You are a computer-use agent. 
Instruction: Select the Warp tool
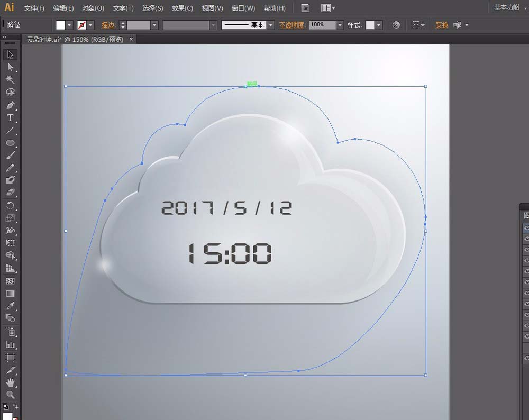coord(10,231)
